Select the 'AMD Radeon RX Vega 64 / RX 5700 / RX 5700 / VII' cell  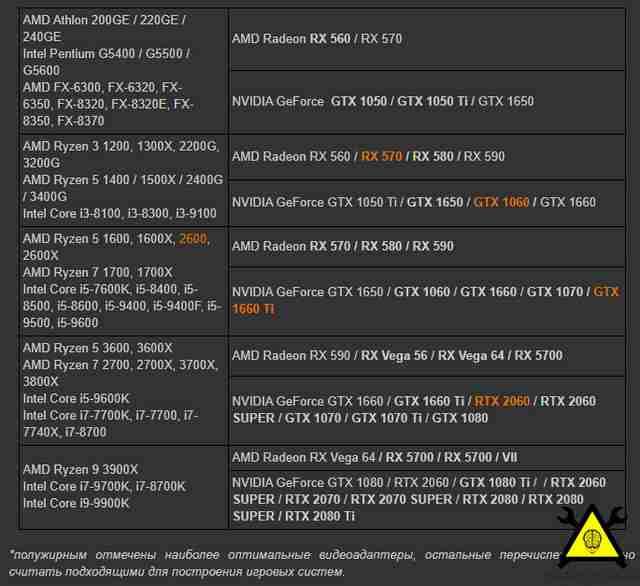427,457
